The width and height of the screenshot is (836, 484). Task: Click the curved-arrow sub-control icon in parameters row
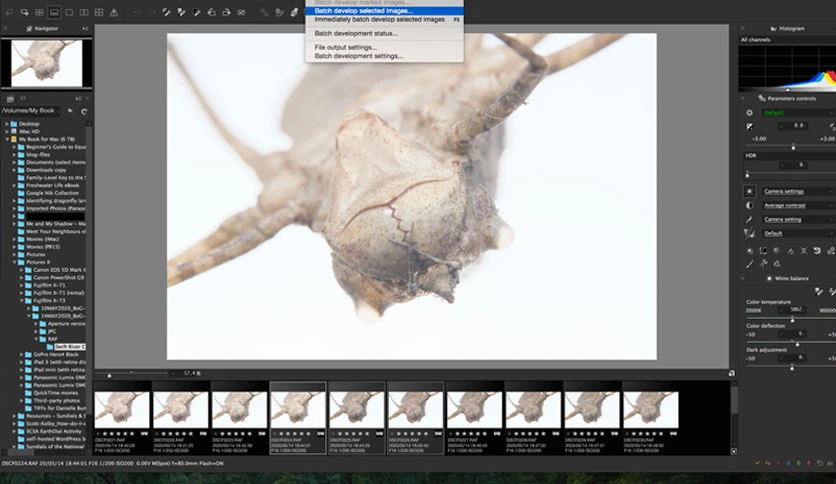[817, 251]
